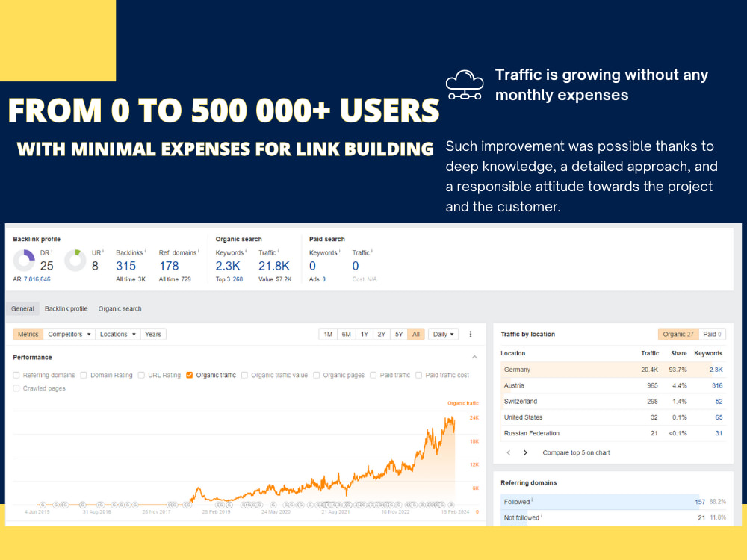
Task: Click Compare top 5 on chart
Action: pos(576,453)
